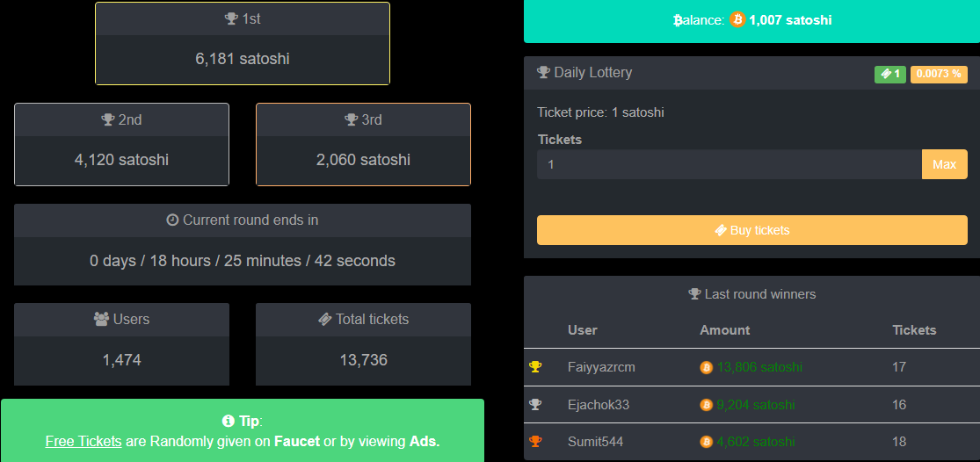Image resolution: width=980 pixels, height=462 pixels.
Task: Click the trophy icon beside 3rd prize
Action: point(352,119)
